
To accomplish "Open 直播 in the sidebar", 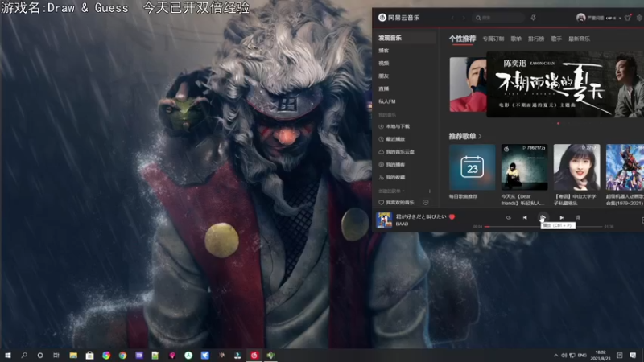I will 384,88.
